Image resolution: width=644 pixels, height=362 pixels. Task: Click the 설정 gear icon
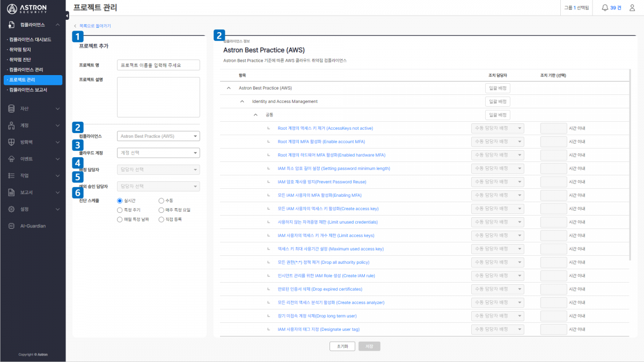click(x=11, y=209)
